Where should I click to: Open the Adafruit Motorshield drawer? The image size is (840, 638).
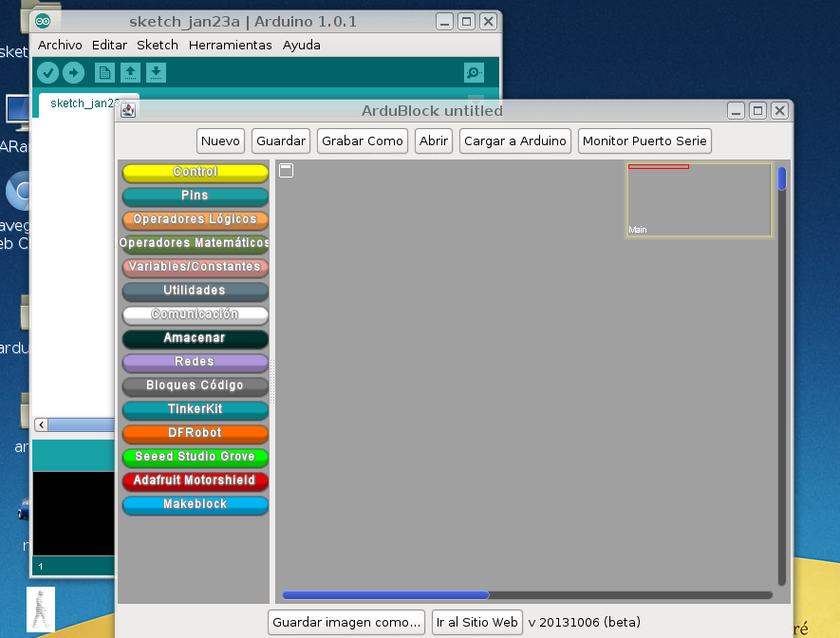[x=195, y=480]
